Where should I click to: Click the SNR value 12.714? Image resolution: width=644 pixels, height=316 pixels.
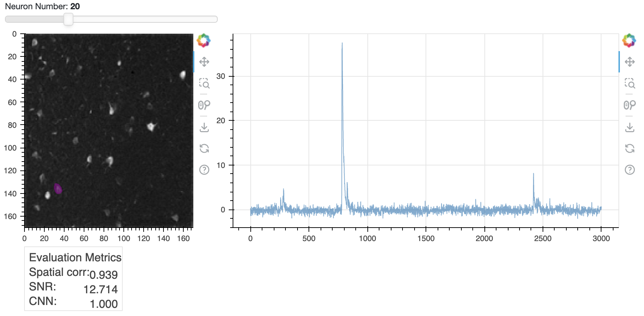(101, 289)
